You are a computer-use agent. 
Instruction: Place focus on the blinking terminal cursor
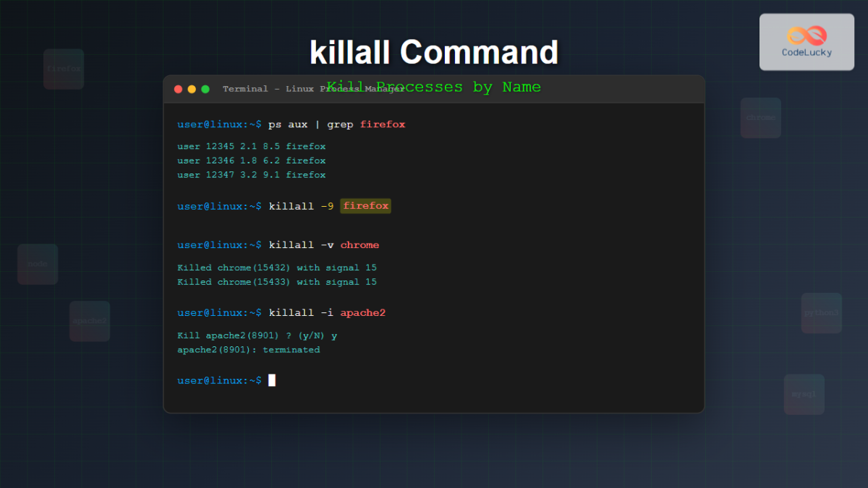[x=273, y=380]
